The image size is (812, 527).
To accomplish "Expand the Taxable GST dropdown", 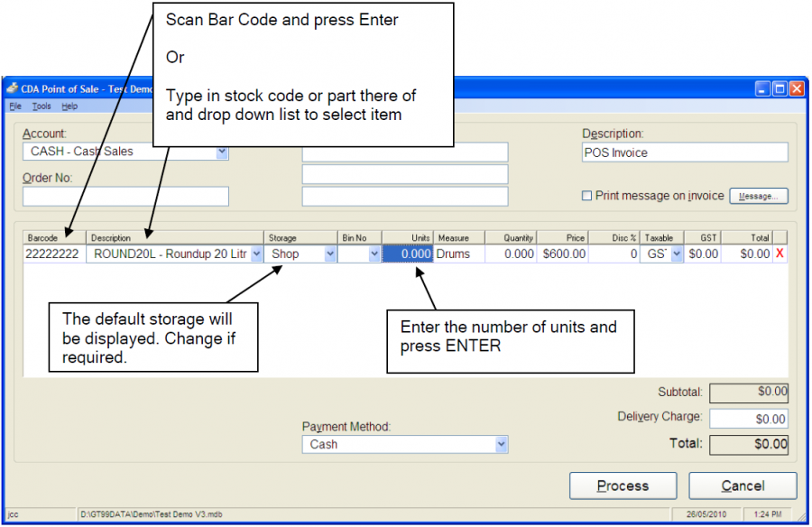I will (677, 254).
